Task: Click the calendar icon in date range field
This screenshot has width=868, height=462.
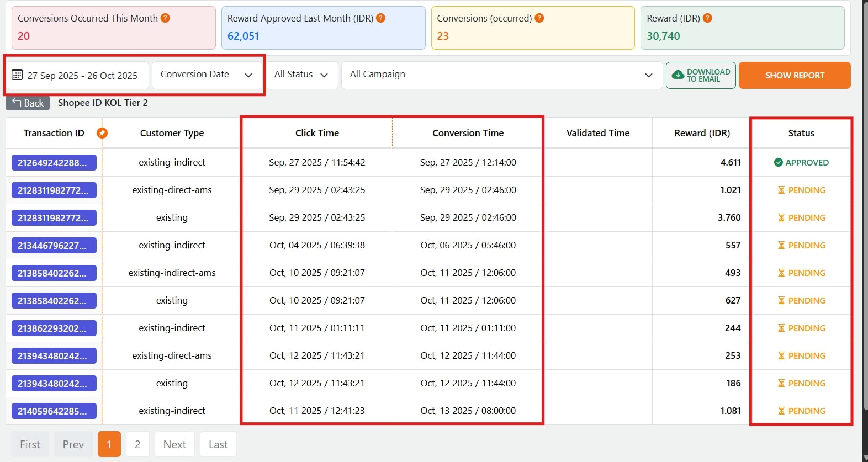Action: click(x=17, y=75)
